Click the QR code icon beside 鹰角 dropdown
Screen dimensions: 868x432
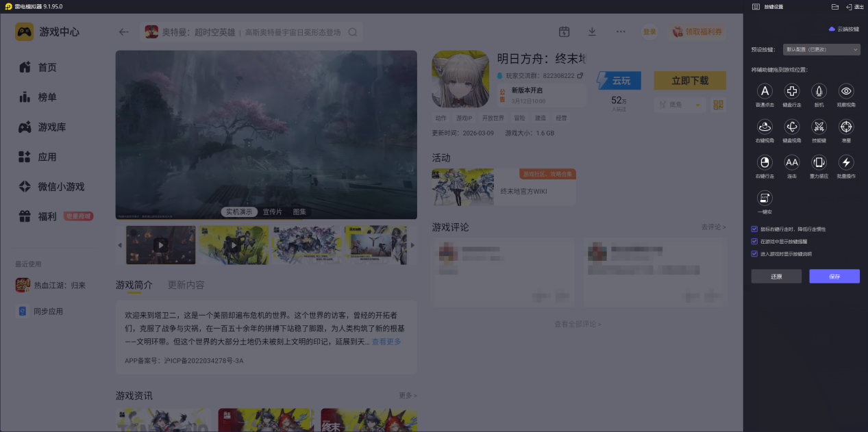point(719,105)
